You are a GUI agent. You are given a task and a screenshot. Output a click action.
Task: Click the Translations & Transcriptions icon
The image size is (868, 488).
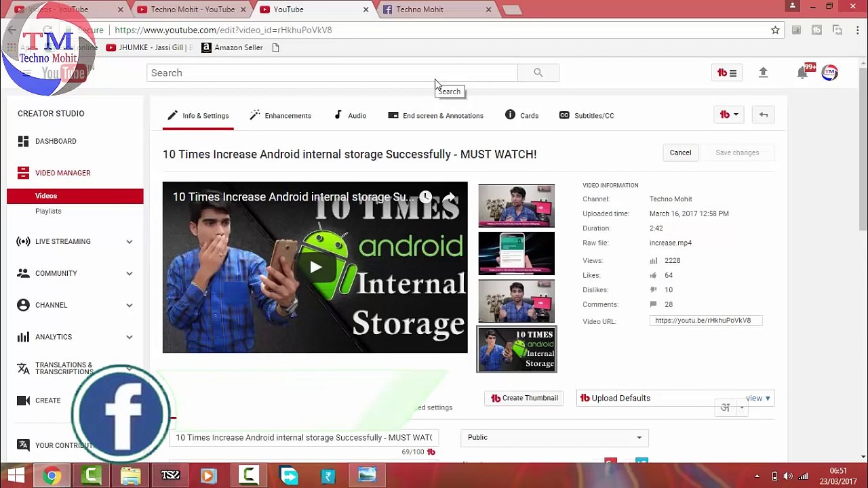(23, 368)
